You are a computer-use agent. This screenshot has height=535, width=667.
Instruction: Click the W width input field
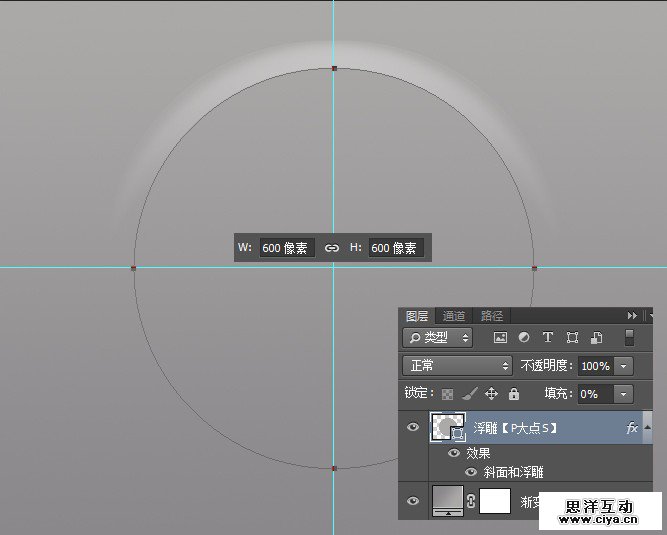pyautogui.click(x=287, y=248)
